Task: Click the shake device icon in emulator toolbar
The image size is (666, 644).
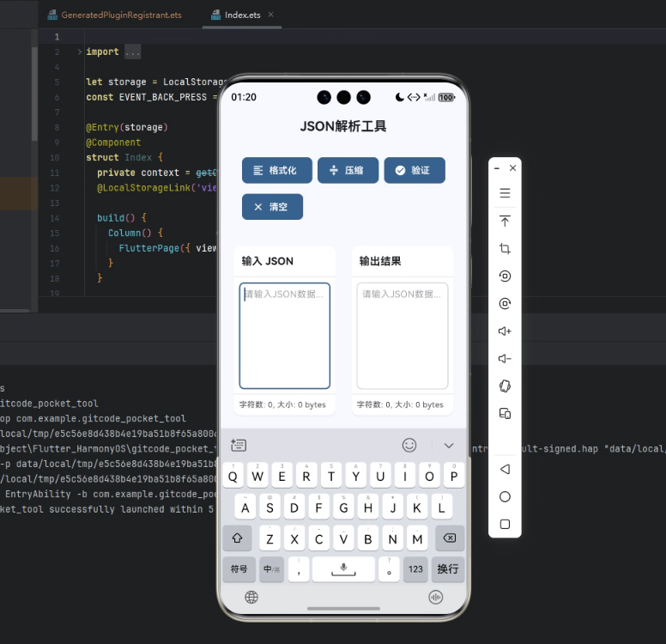Action: [x=505, y=386]
